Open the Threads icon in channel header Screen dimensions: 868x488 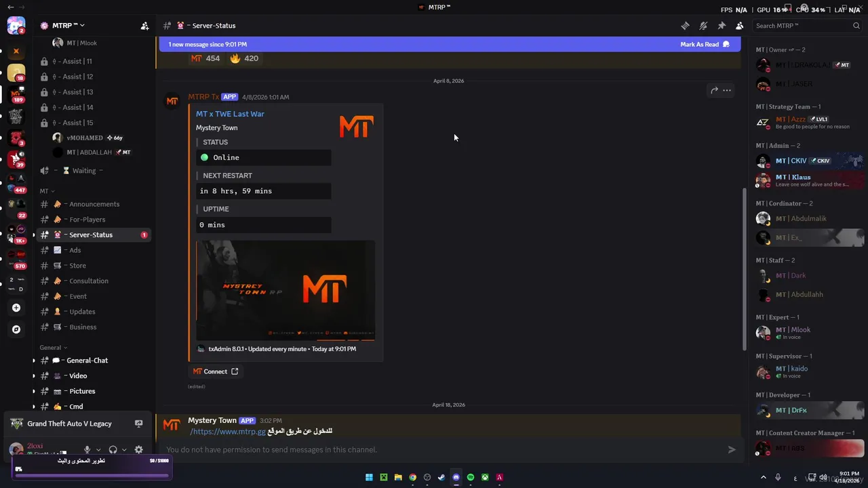pos(685,26)
